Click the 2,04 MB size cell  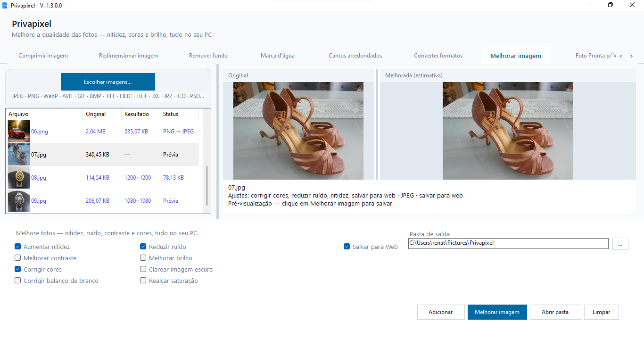[96, 132]
